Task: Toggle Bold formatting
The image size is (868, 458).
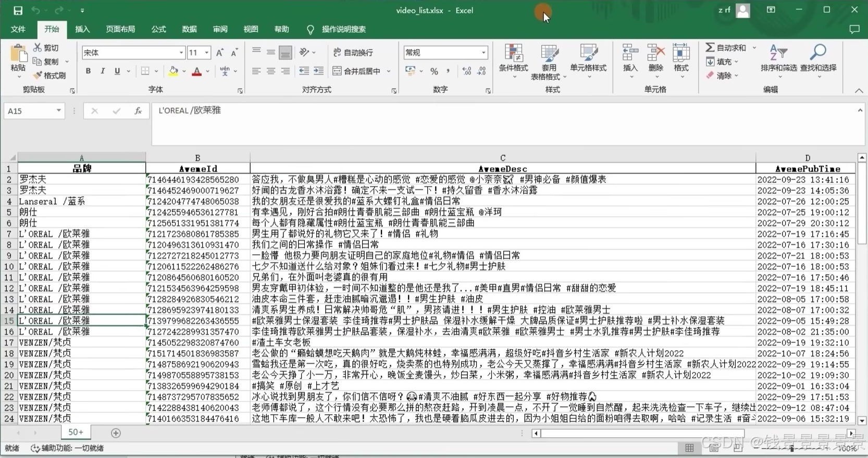Action: tap(88, 71)
